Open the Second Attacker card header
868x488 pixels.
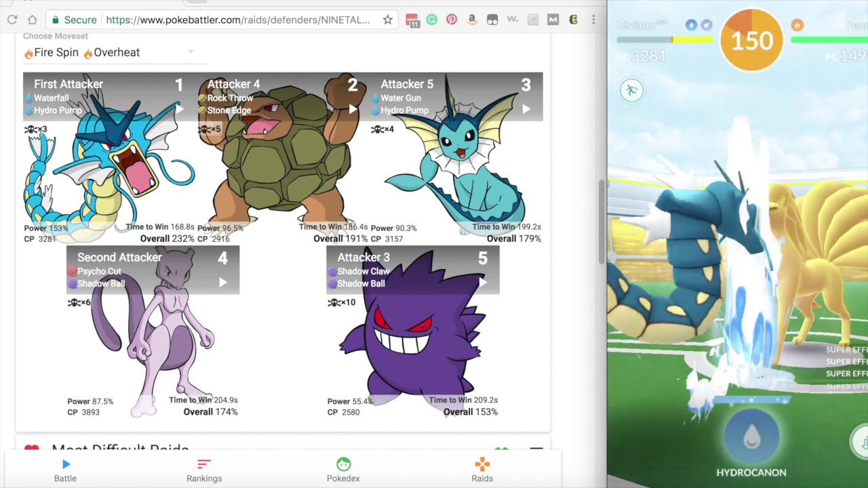pyautogui.click(x=153, y=270)
